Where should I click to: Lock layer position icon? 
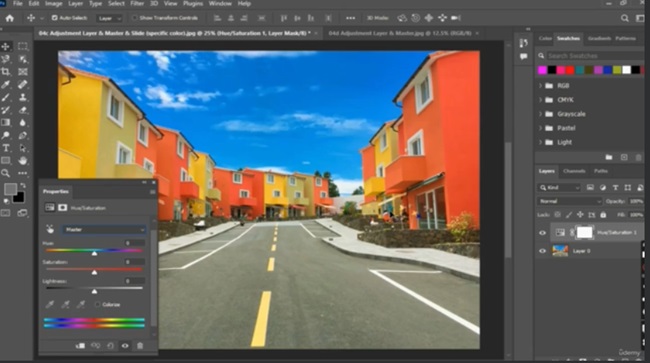[x=580, y=215]
